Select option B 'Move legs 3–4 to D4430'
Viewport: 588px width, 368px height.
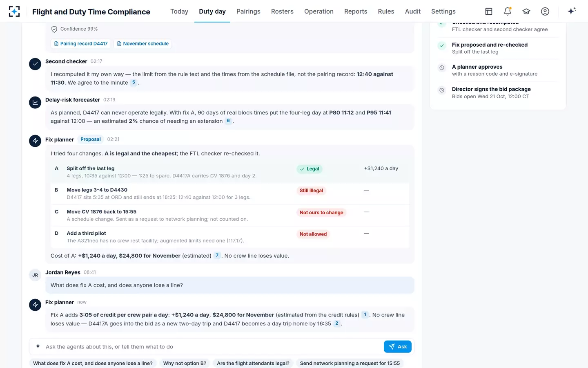click(x=230, y=193)
